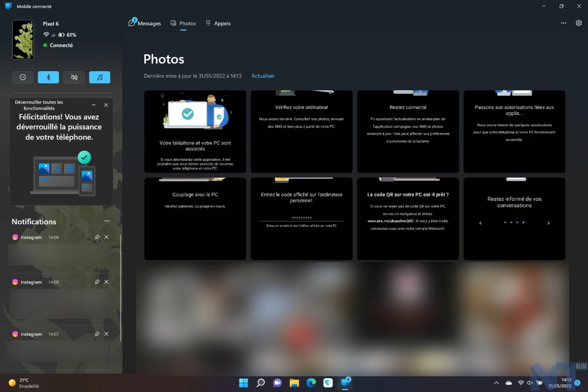Click the OneDrive cloud tray icon
Image resolution: width=588 pixels, height=392 pixels.
coord(508,383)
